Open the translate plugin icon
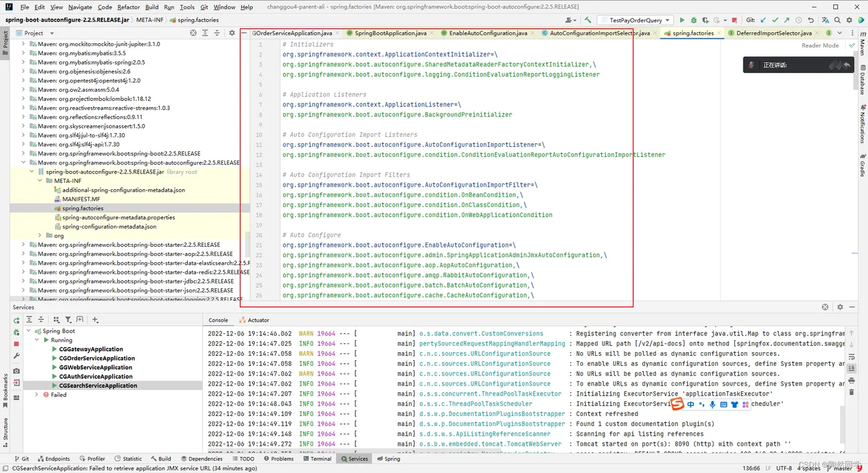Image resolution: width=868 pixels, height=473 pixels. (x=825, y=20)
